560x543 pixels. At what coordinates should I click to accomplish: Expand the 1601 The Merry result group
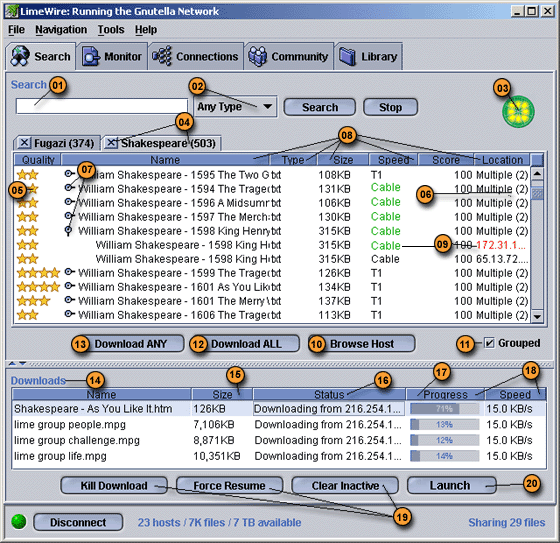69,300
